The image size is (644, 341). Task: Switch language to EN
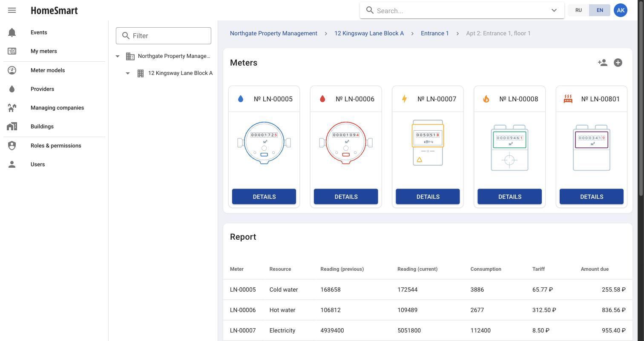coord(600,10)
